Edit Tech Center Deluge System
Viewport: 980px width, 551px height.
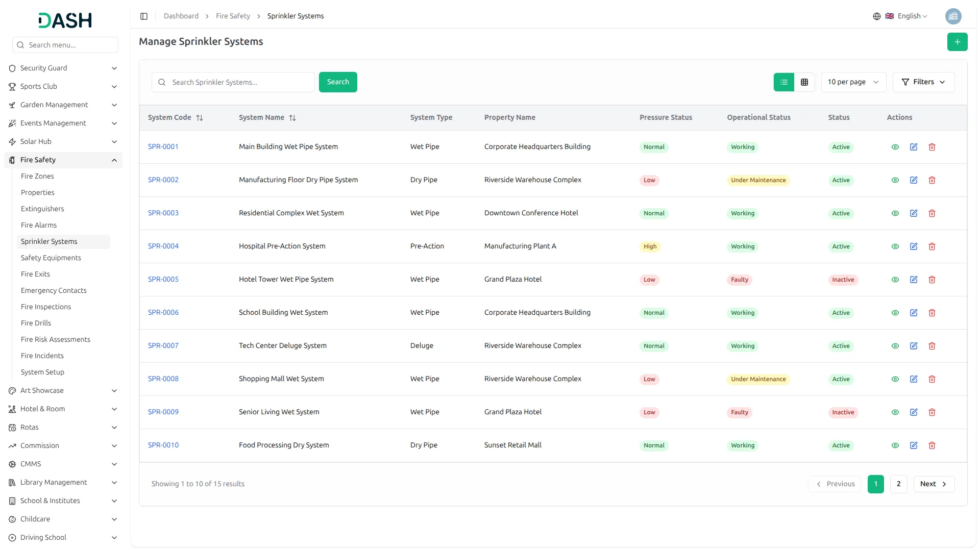[913, 346]
